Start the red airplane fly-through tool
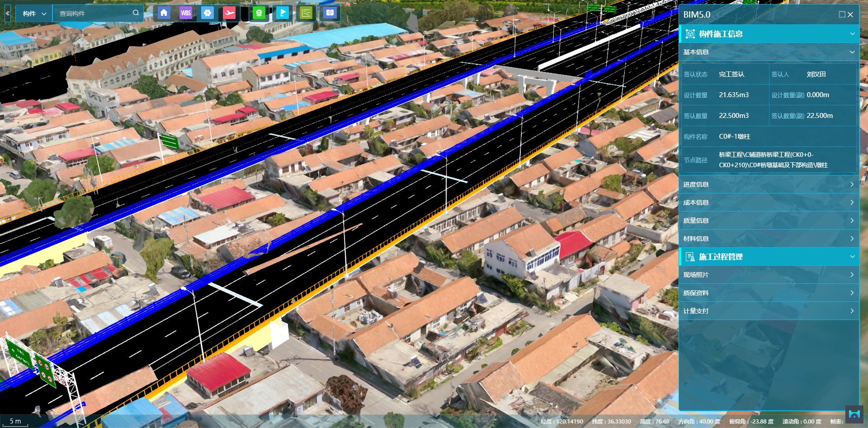The image size is (868, 428). pos(230,13)
